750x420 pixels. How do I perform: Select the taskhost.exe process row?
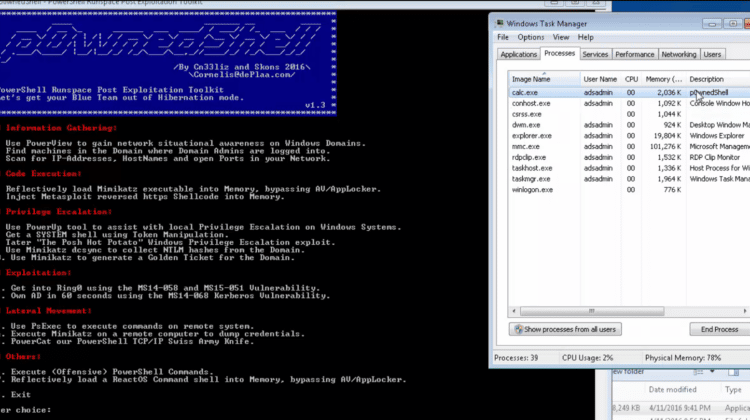point(629,168)
